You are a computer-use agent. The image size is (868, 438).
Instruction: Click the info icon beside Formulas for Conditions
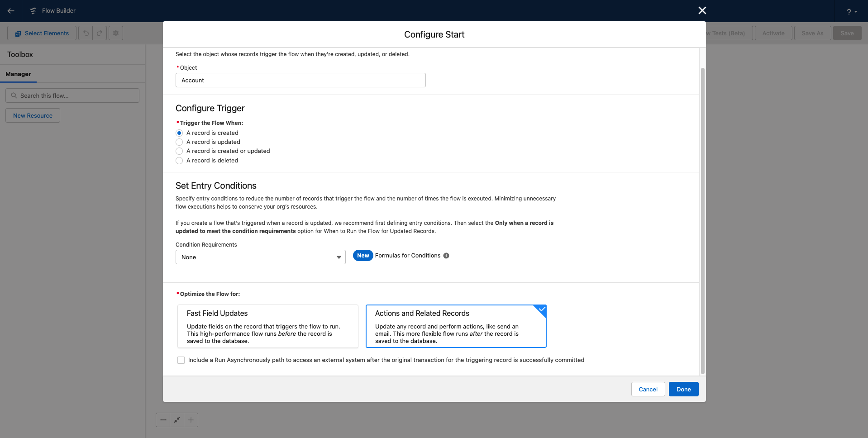[446, 256]
